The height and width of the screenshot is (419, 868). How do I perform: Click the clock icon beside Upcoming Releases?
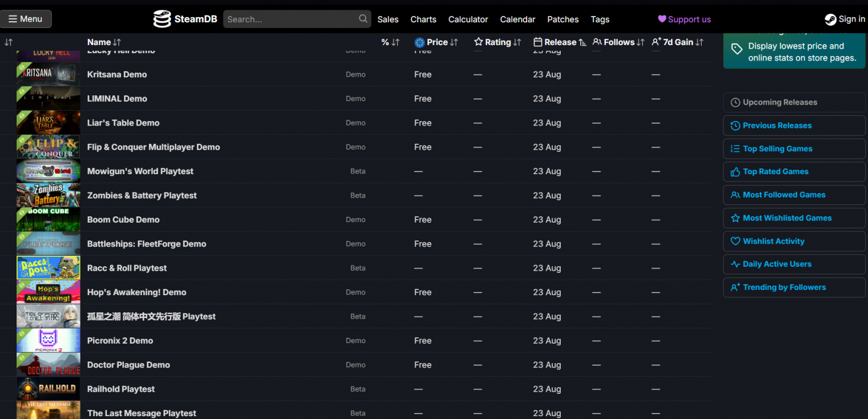point(736,103)
